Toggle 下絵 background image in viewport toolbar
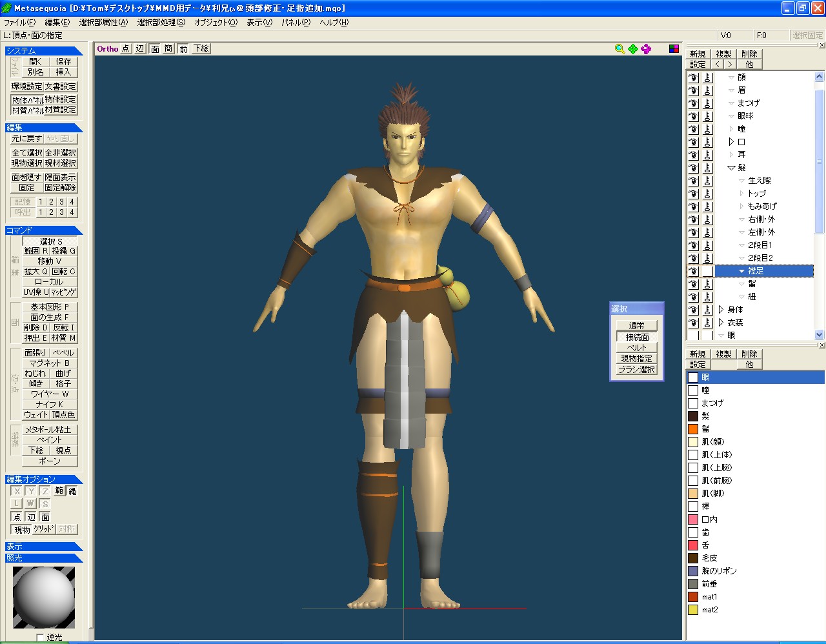The width and height of the screenshot is (826, 644). [201, 49]
